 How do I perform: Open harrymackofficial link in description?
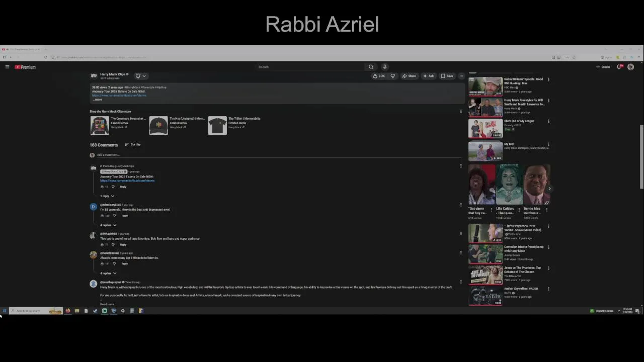coord(119,96)
